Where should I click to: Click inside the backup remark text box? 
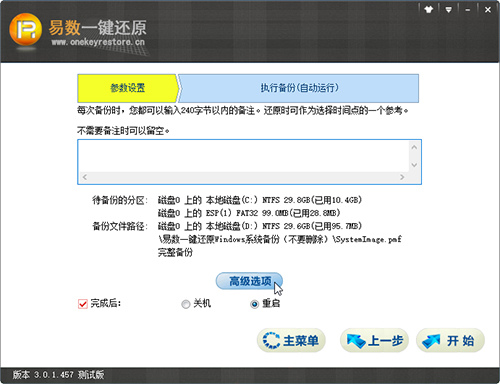coord(243,156)
